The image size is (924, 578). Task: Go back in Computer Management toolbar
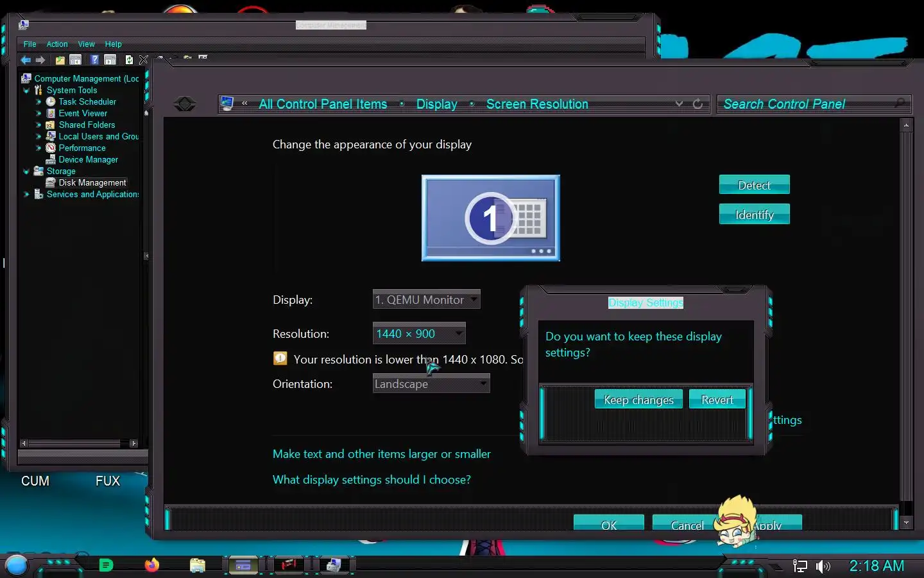pos(26,60)
